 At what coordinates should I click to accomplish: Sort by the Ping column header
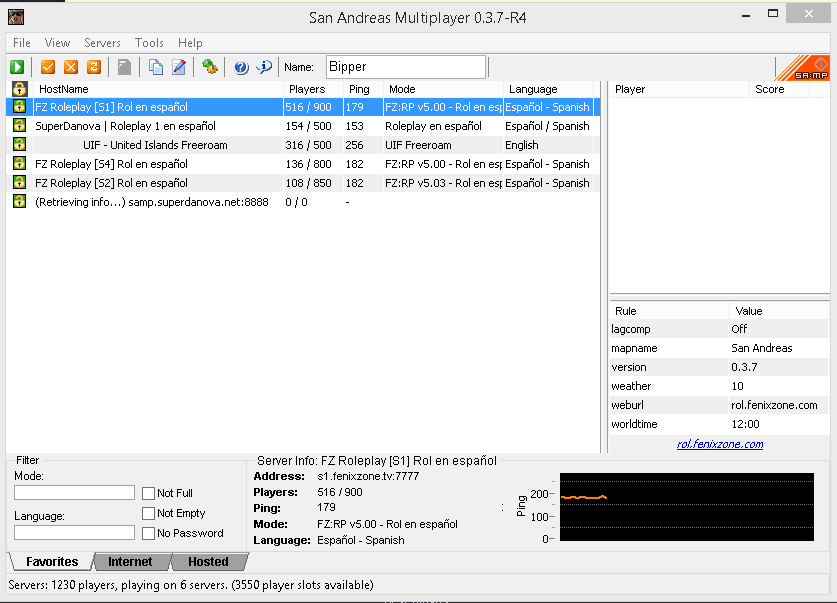point(363,89)
